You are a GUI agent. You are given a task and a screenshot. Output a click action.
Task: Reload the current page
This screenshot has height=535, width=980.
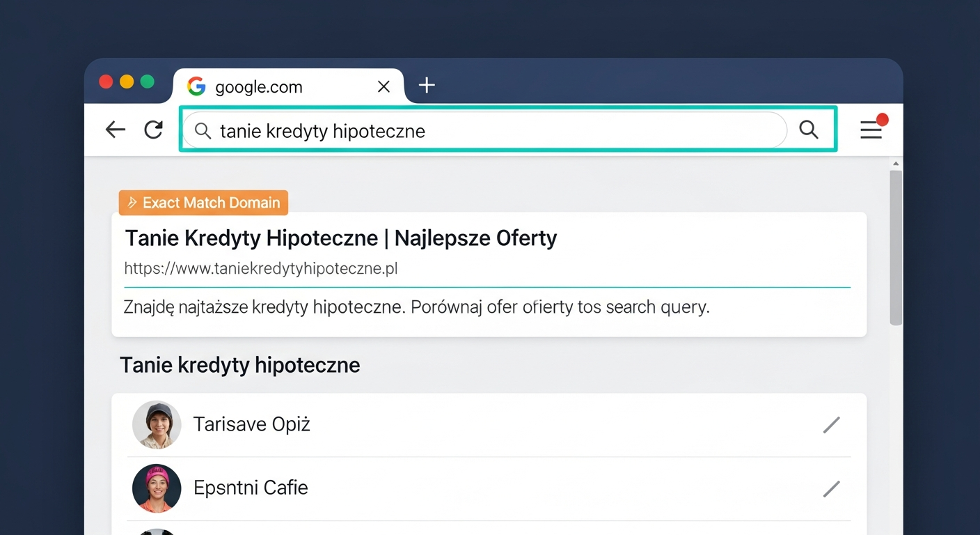153,130
